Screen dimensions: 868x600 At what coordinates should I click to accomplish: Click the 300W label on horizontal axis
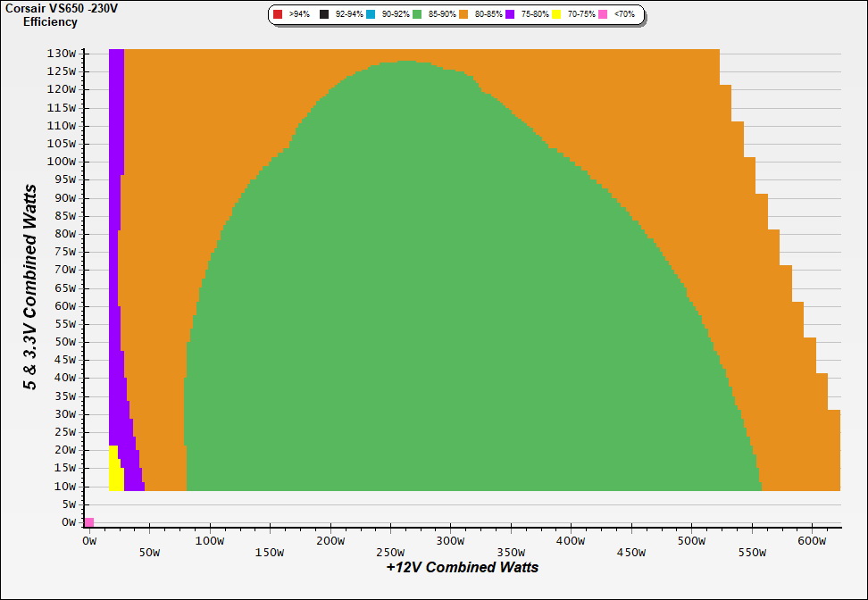(x=450, y=541)
